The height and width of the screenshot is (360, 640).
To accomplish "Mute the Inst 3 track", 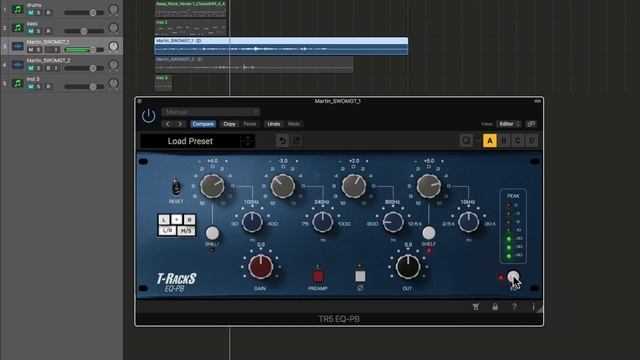I will [x=31, y=87].
